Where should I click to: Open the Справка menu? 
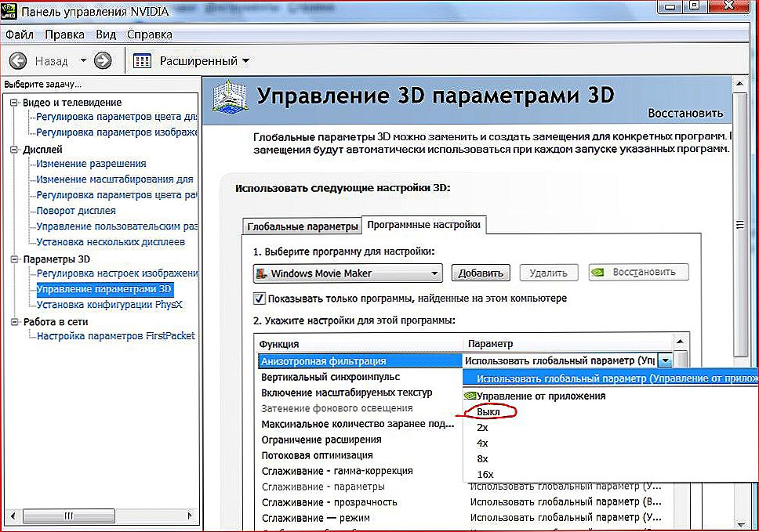(149, 34)
